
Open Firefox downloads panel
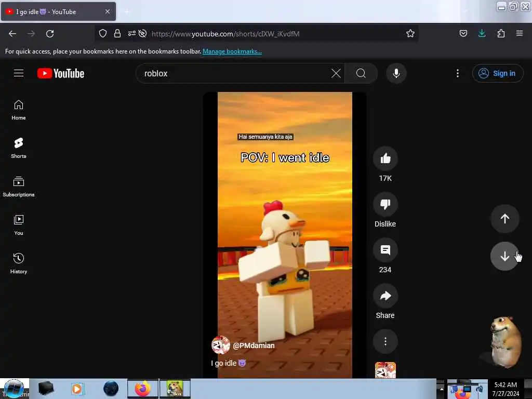point(482,33)
